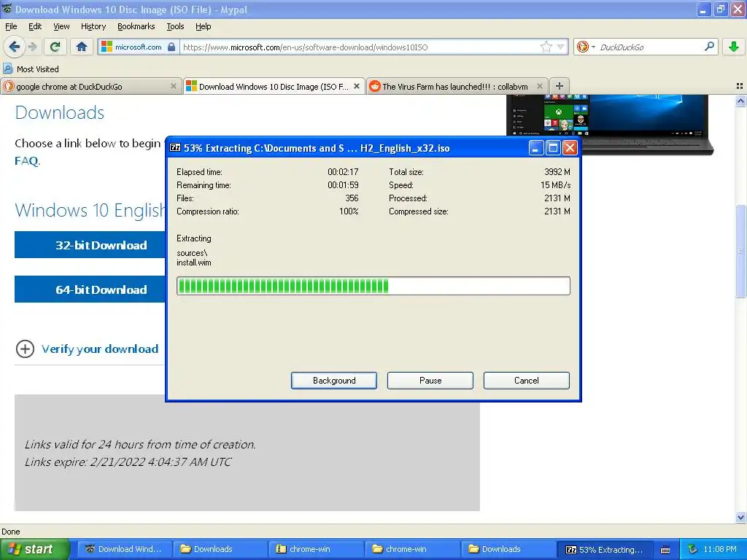Open the chrome-win folder taskbar item
Image resolution: width=747 pixels, height=560 pixels.
411,549
